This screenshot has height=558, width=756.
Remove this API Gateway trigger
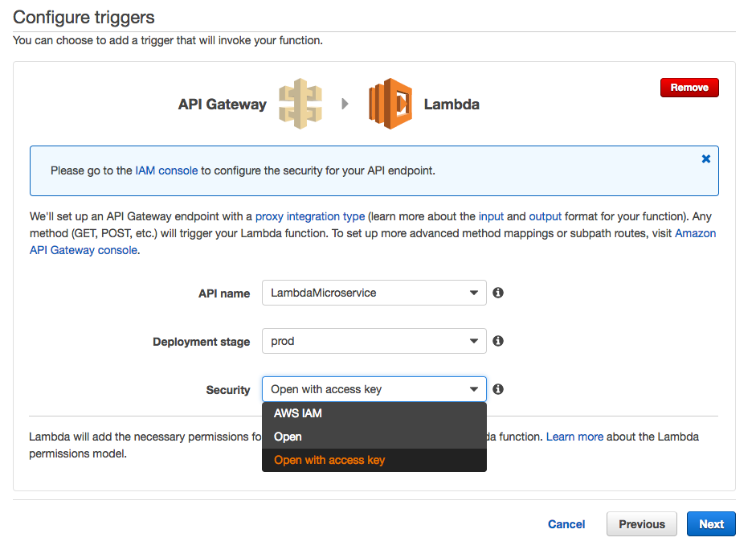pos(689,88)
